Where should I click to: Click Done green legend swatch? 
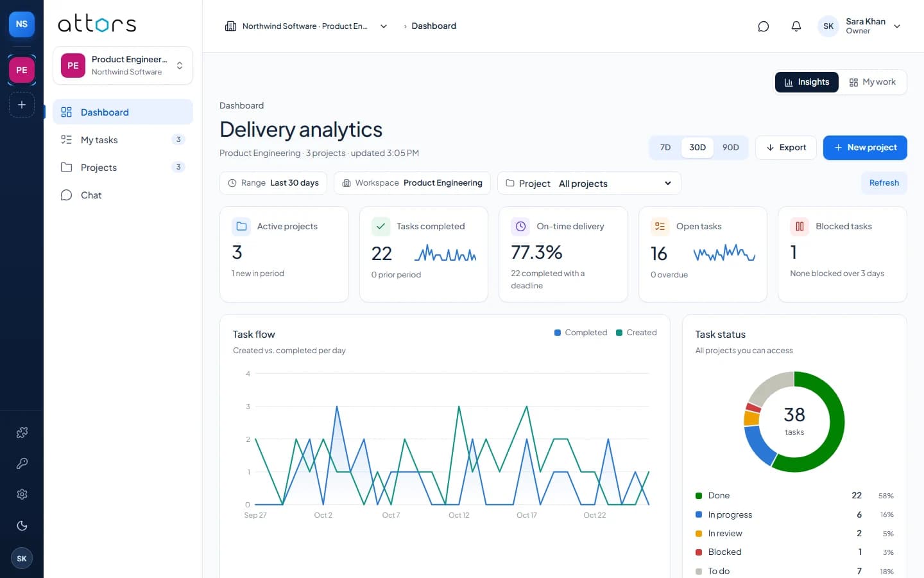(x=699, y=496)
